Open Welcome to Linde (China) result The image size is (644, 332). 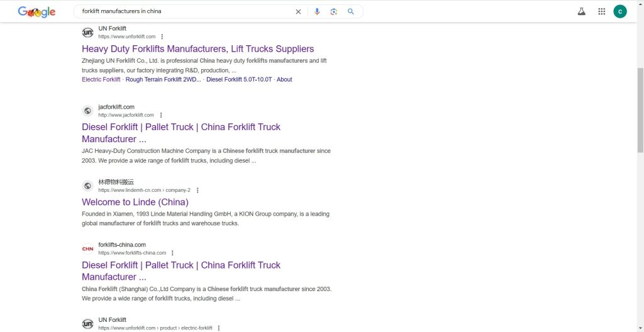tap(135, 202)
